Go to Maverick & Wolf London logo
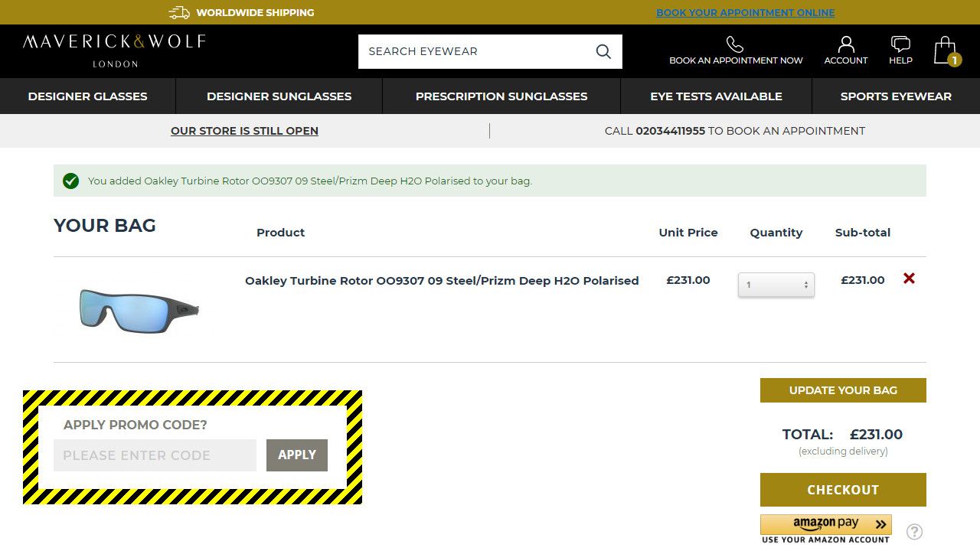 coord(115,51)
